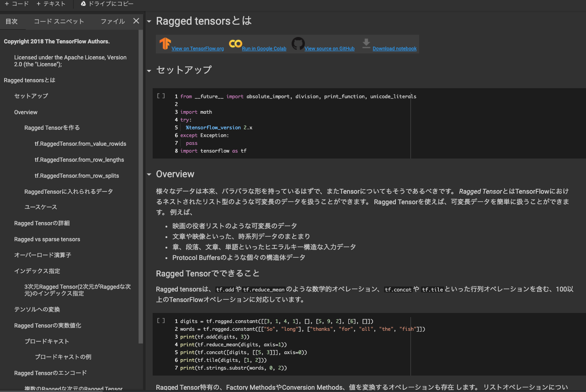Go to インデックス指定 entry
586x392 pixels.
[37, 271]
